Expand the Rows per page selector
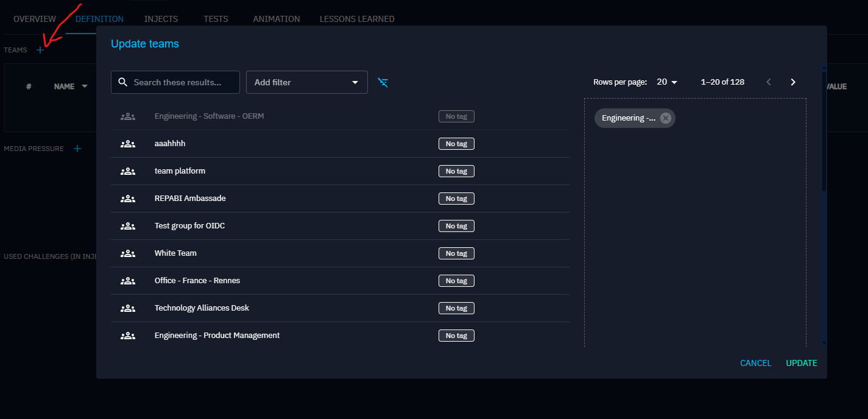The image size is (868, 419). click(667, 82)
